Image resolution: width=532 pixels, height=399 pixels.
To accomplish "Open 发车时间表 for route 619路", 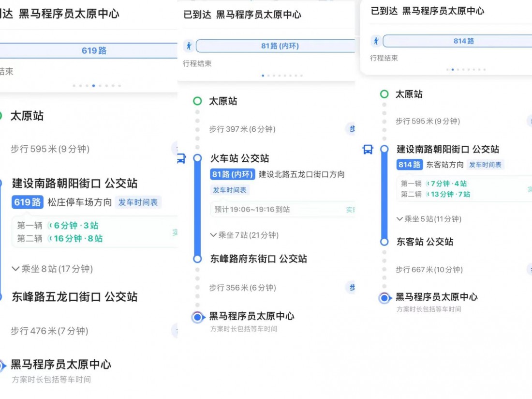I will point(138,202).
